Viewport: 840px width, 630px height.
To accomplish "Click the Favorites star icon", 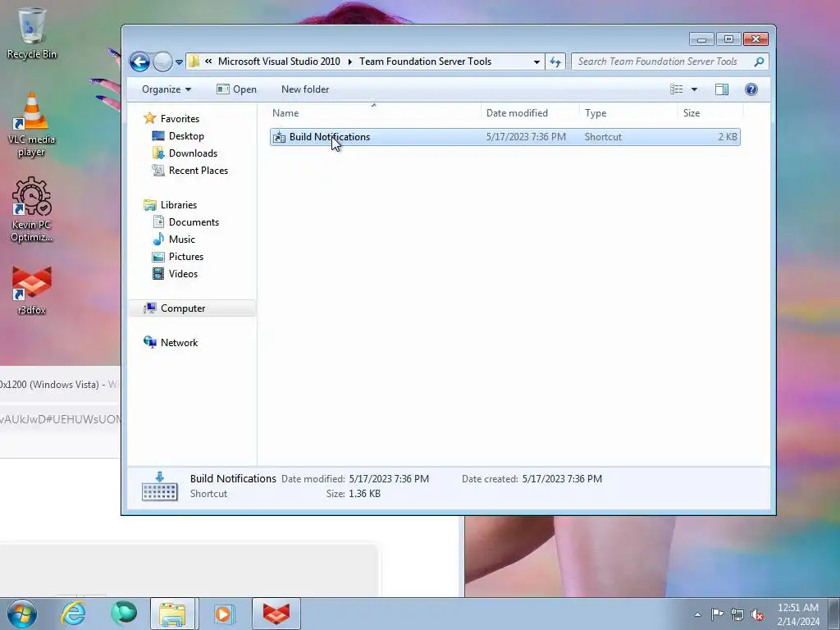I will [150, 118].
